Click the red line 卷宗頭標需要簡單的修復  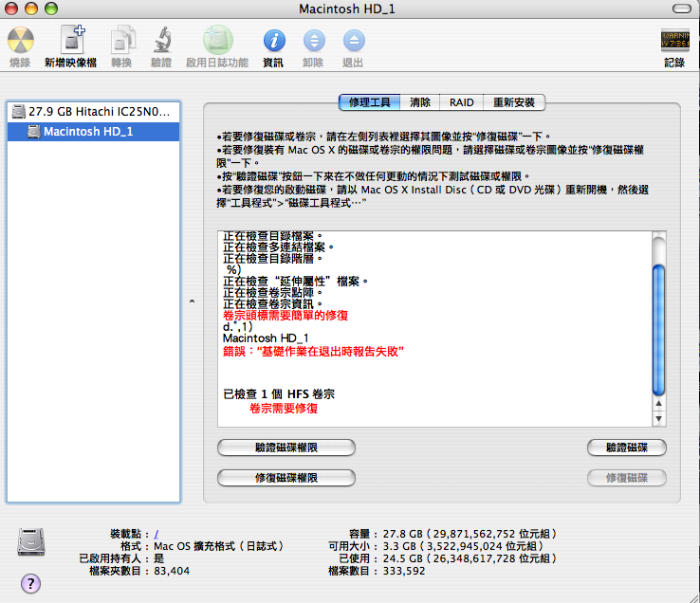pos(286,316)
